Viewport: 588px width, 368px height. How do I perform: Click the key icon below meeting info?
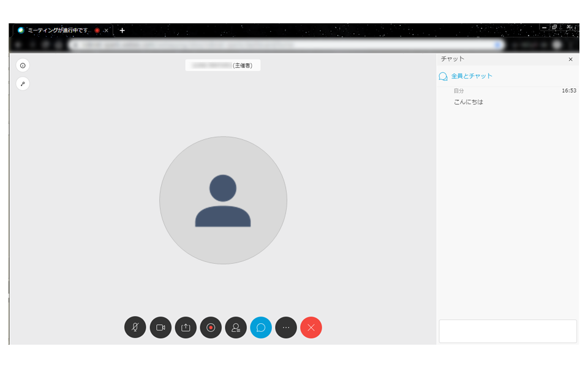23,84
